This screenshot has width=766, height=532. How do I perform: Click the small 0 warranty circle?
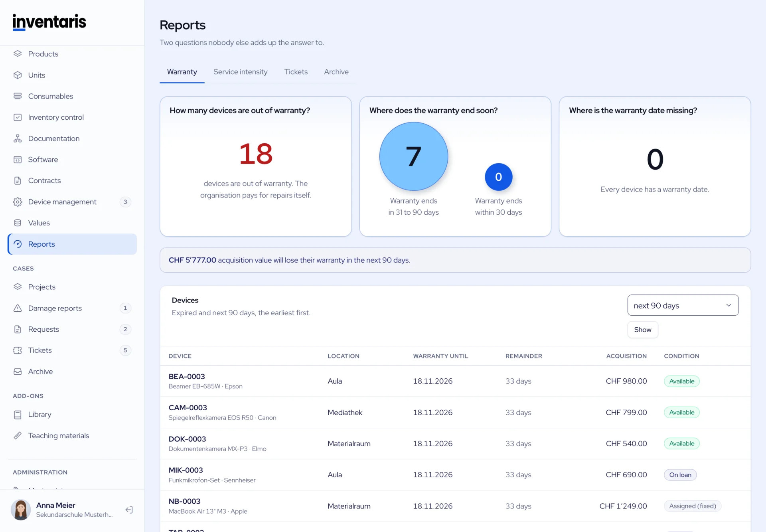tap(498, 177)
